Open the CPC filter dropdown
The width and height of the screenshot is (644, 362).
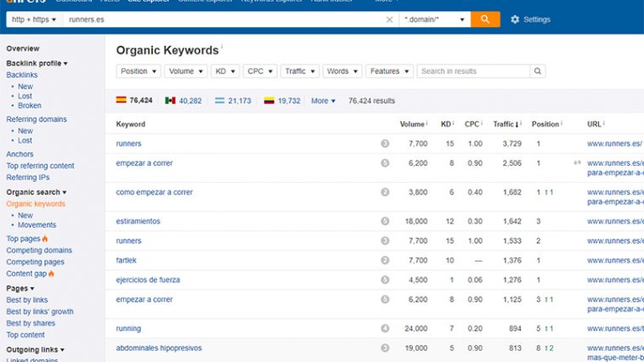point(260,71)
